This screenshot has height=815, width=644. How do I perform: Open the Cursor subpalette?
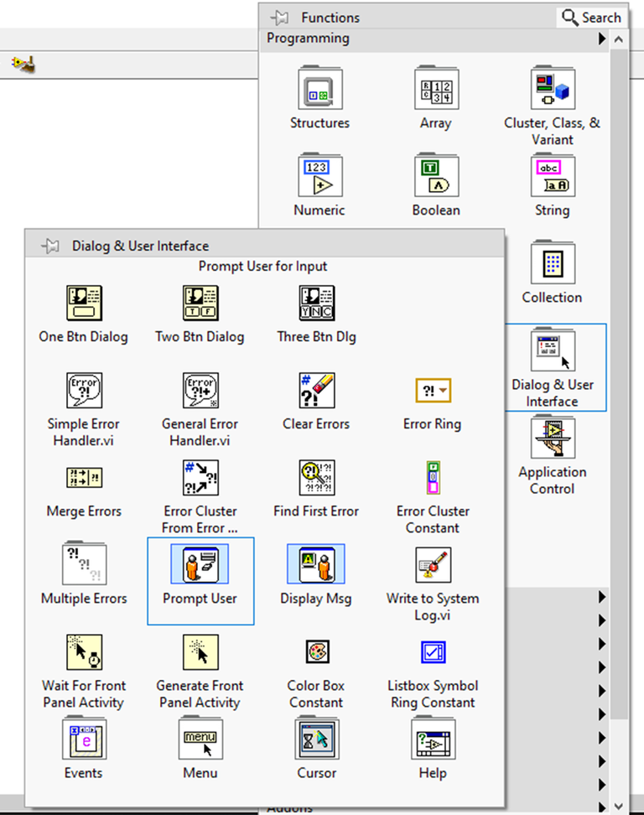point(316,739)
